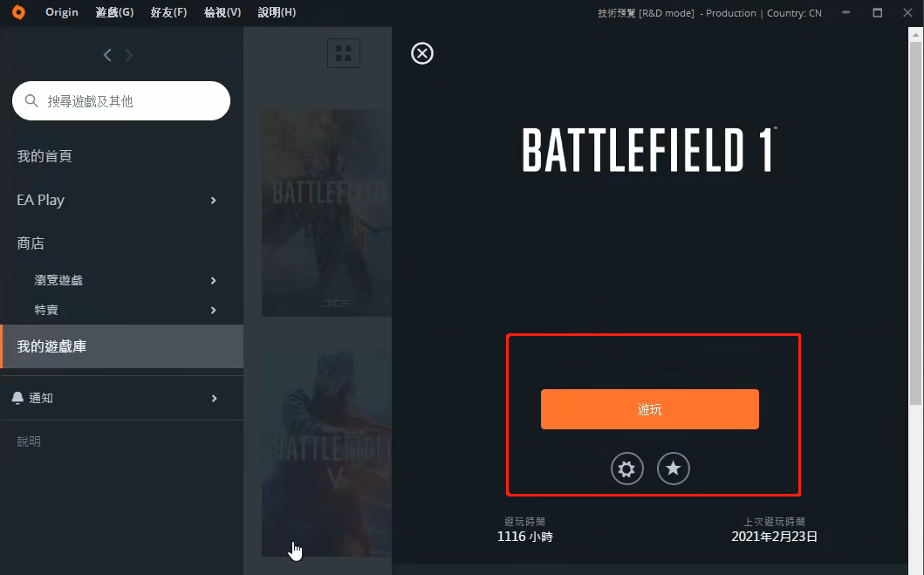
Task: Expand the 瀏覽遊戲 chevron
Action: click(x=213, y=280)
